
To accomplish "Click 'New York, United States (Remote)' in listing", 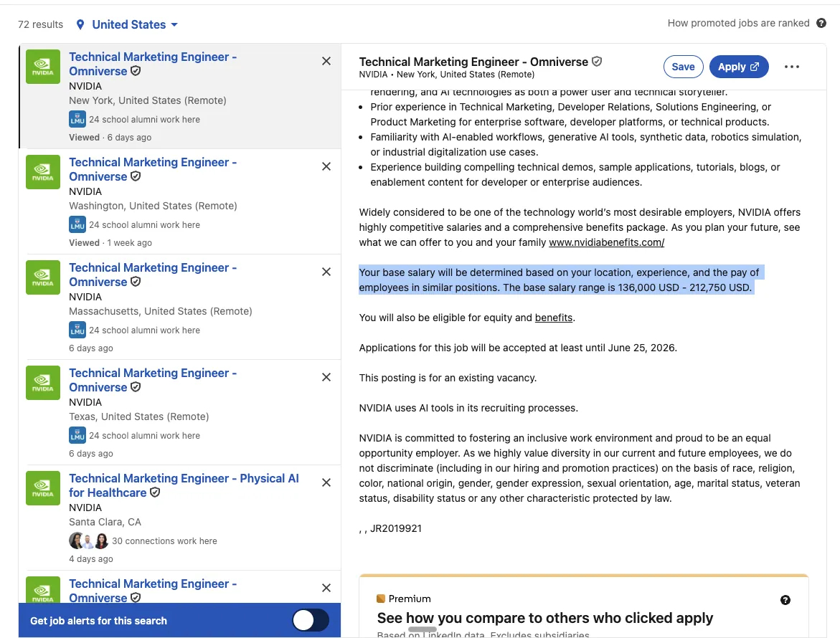I will click(147, 100).
